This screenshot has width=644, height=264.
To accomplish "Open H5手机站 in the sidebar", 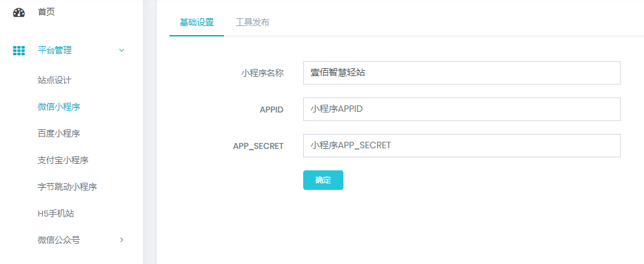I will (x=56, y=213).
